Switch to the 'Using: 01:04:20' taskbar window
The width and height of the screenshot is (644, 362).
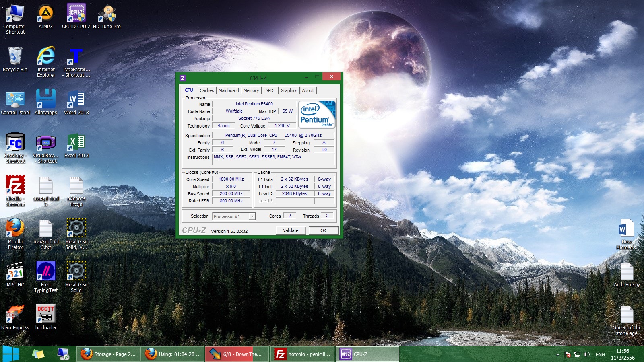tap(173, 354)
